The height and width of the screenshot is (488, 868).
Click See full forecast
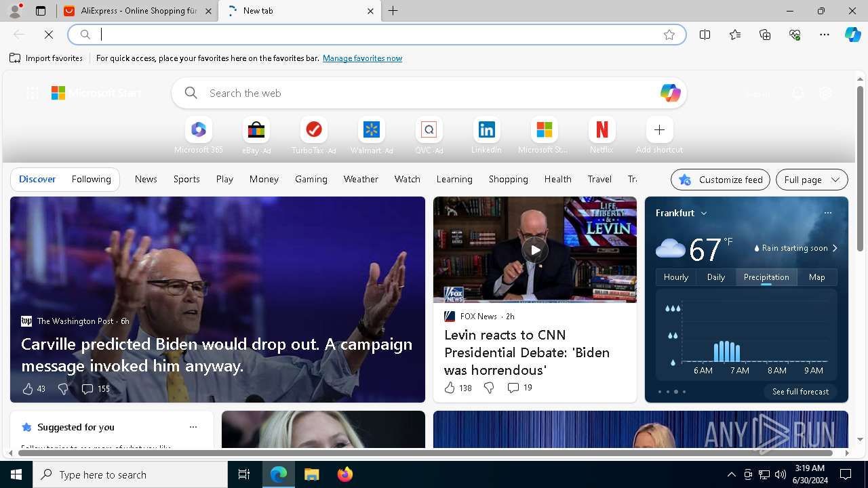click(800, 392)
